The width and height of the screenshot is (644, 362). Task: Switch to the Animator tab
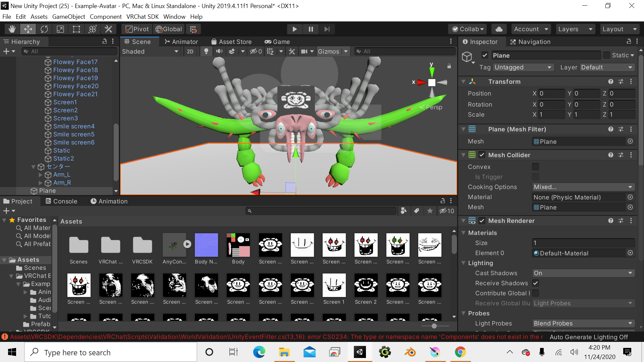point(181,42)
